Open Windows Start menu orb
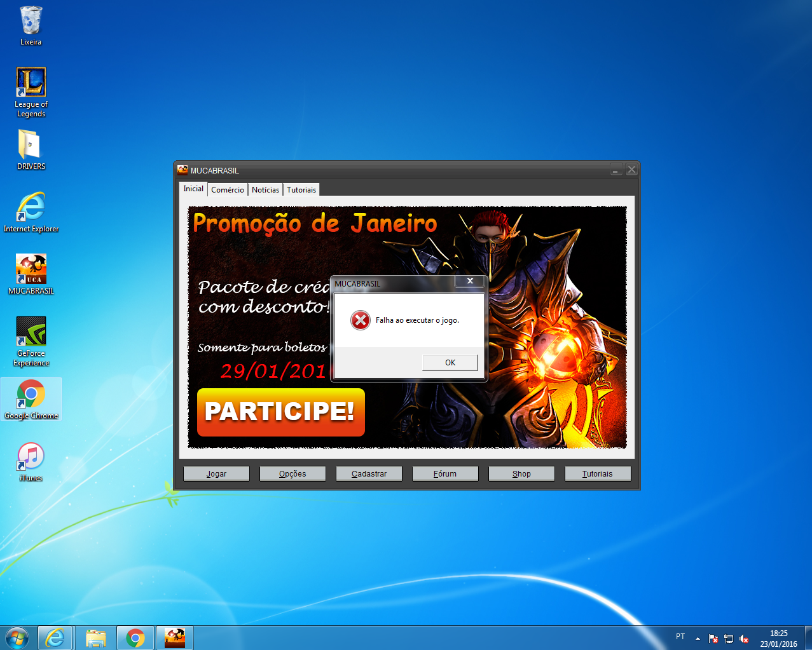Screen dimensions: 812x650 click(x=17, y=637)
